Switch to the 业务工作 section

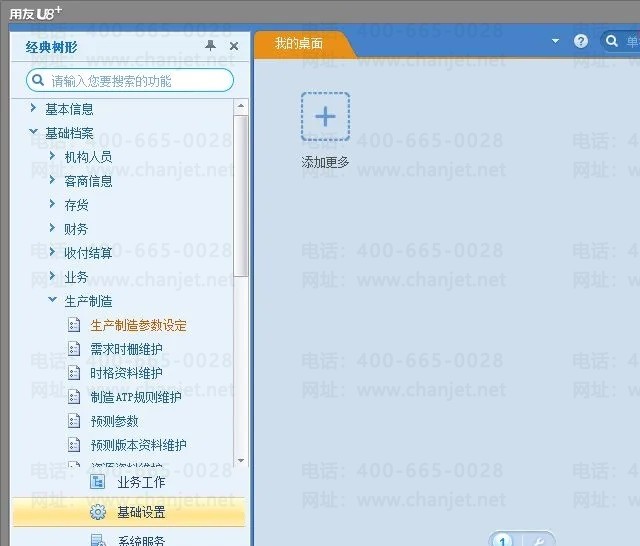coord(128,482)
